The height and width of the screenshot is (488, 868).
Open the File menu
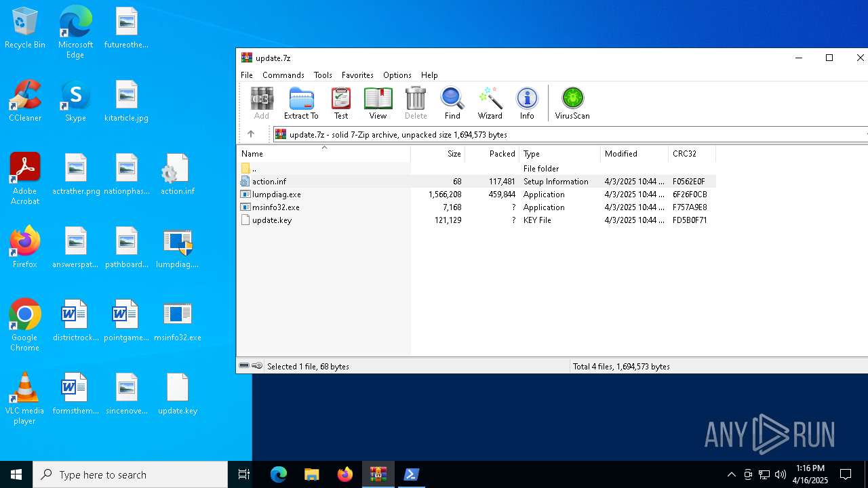[247, 75]
